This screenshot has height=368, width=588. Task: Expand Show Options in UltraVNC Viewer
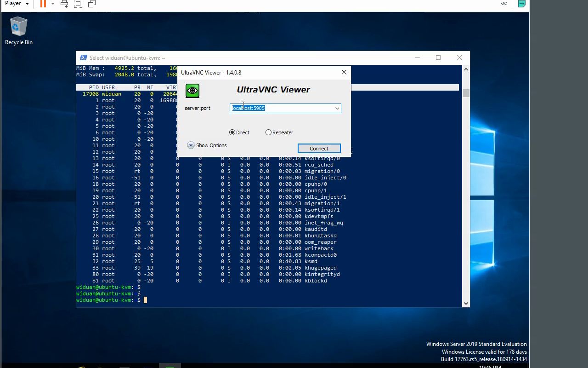(x=207, y=145)
